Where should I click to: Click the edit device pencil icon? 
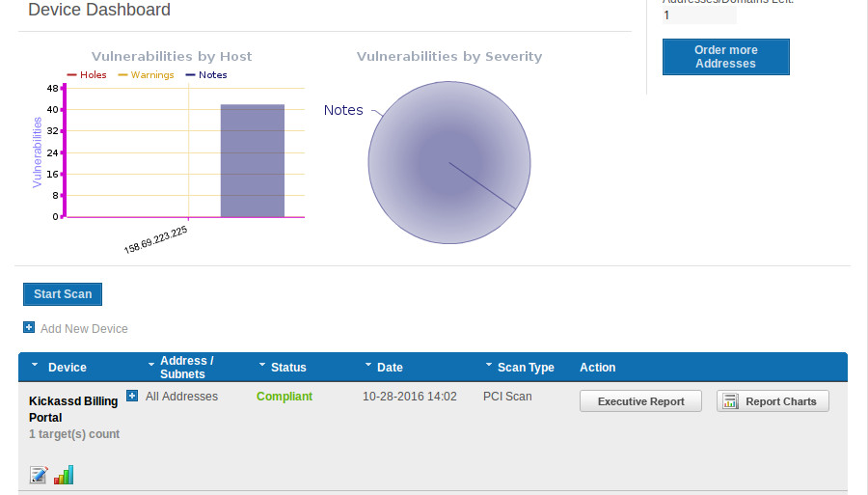point(39,475)
